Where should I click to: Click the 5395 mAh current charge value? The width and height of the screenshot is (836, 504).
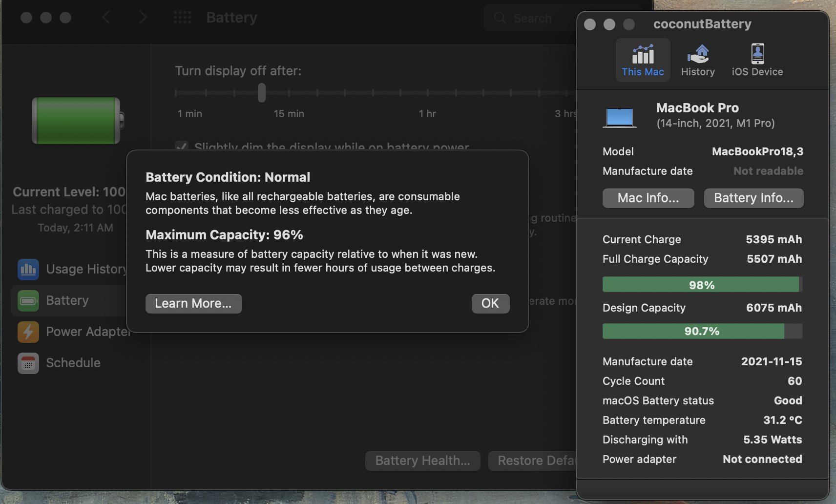pos(773,239)
